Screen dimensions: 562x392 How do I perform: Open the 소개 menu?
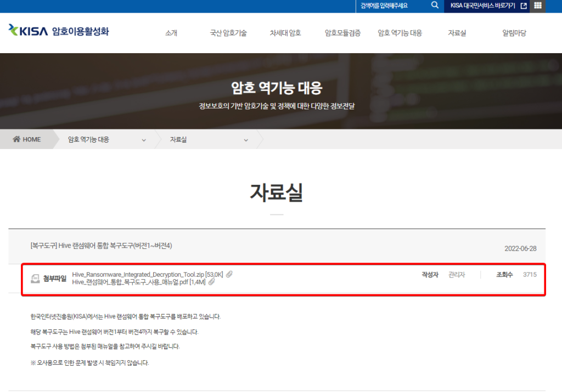coord(171,33)
